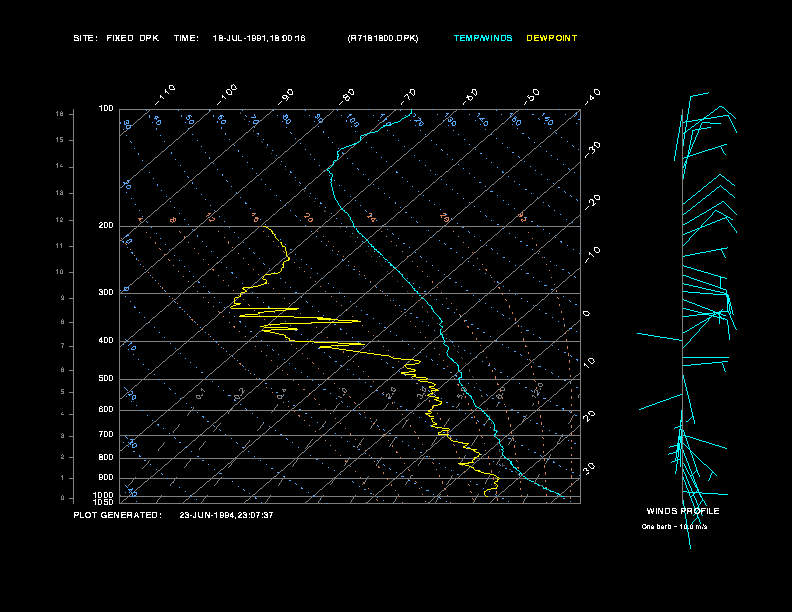This screenshot has height=612, width=792.
Task: Click the "PLOT GENERATED:" label
Action: point(118,515)
